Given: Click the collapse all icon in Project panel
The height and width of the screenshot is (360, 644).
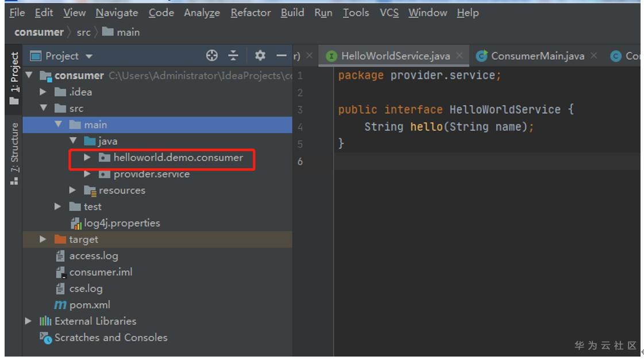Looking at the screenshot, I should coord(233,55).
